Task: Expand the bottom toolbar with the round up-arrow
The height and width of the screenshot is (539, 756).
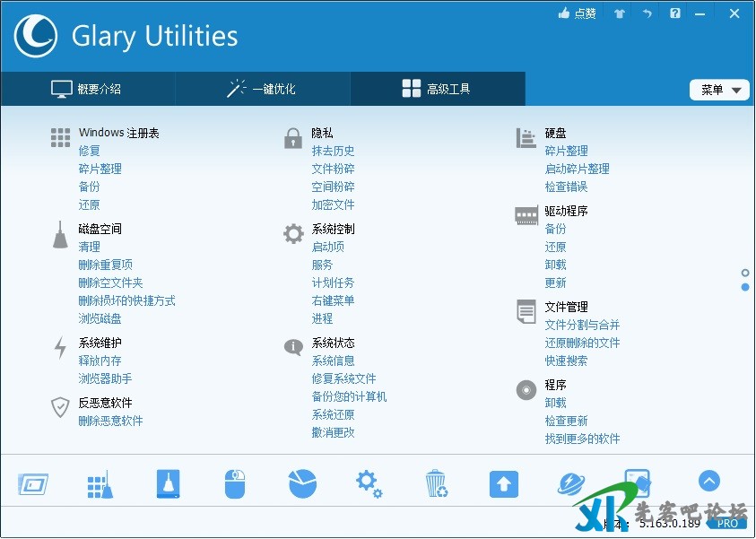Action: pos(708,482)
